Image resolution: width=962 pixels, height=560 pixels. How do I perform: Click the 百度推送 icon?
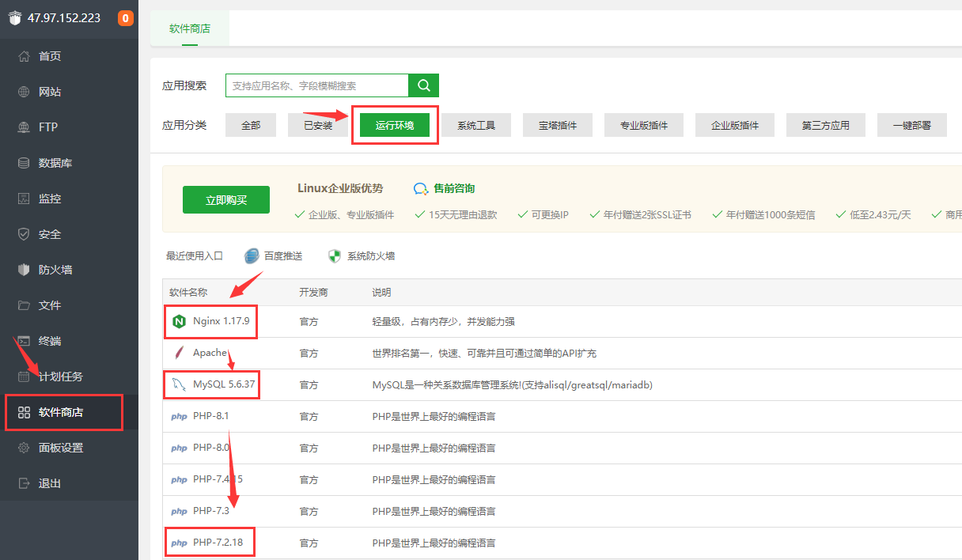252,255
